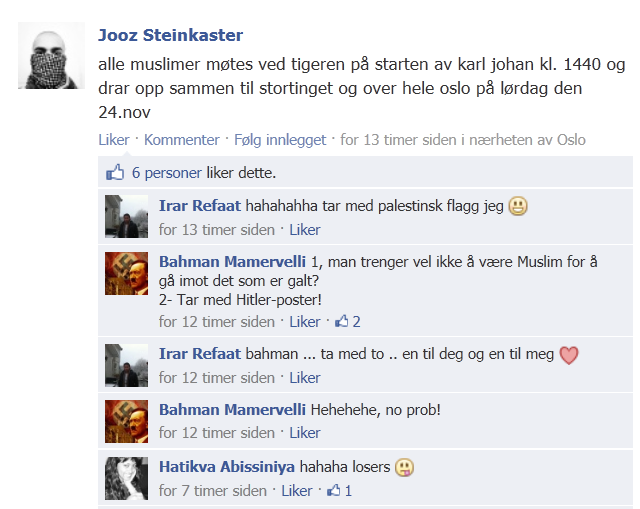Open the Jooz Steinkaster profile name link
Image resolution: width=640 pixels, height=509 pixels.
point(171,35)
